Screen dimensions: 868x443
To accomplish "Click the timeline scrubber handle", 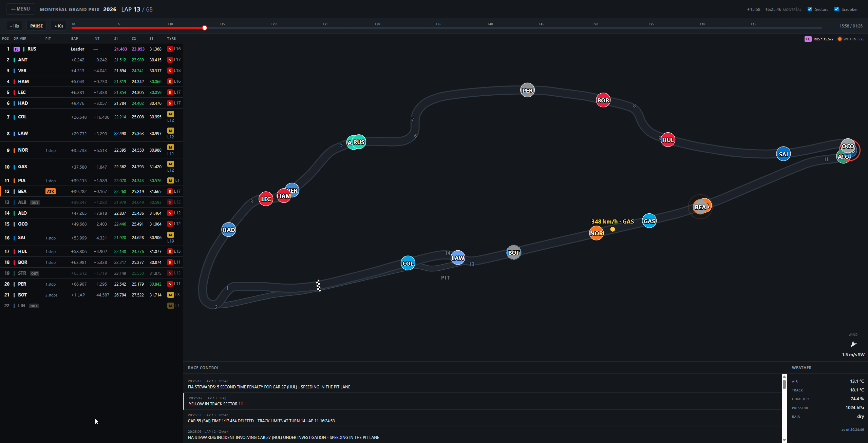I will click(x=205, y=28).
